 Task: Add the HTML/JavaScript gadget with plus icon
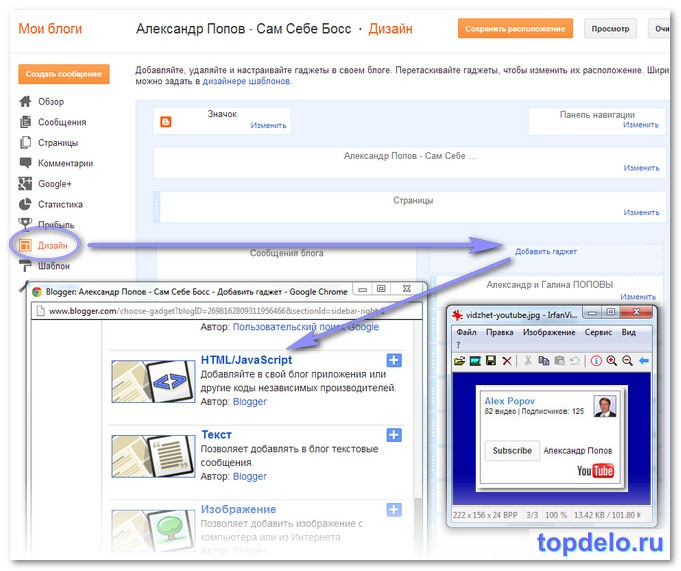(x=394, y=360)
